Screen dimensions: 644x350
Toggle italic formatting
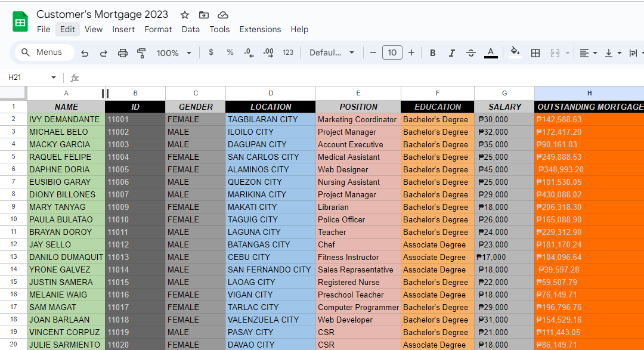point(452,53)
